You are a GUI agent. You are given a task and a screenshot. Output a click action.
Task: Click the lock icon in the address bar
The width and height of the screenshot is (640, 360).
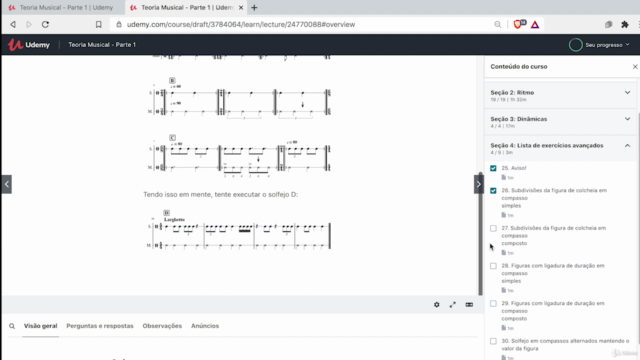119,24
